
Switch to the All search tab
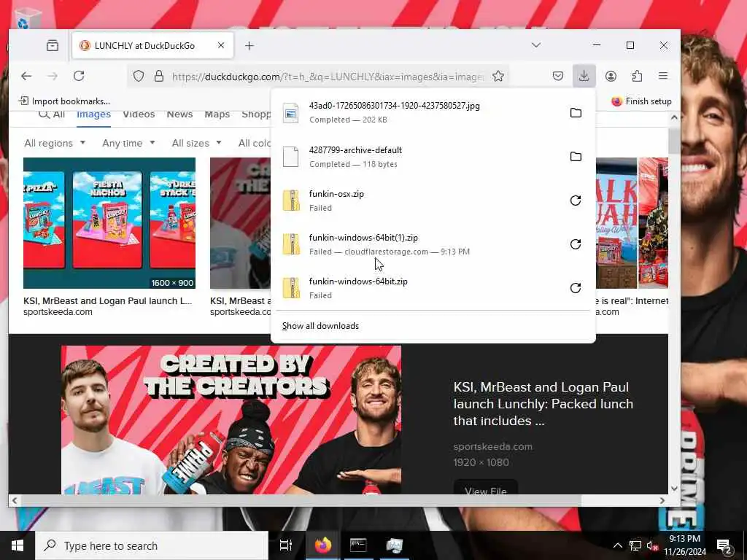click(52, 114)
